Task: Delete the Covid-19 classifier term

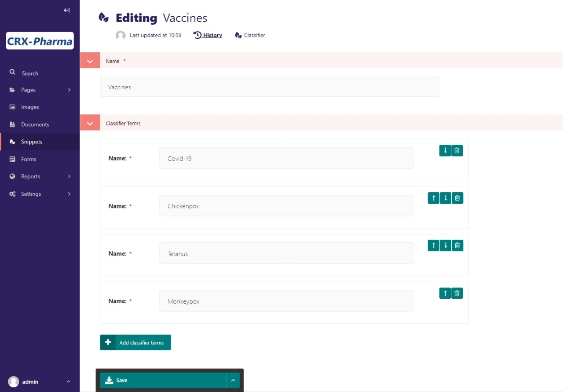Action: [x=457, y=150]
